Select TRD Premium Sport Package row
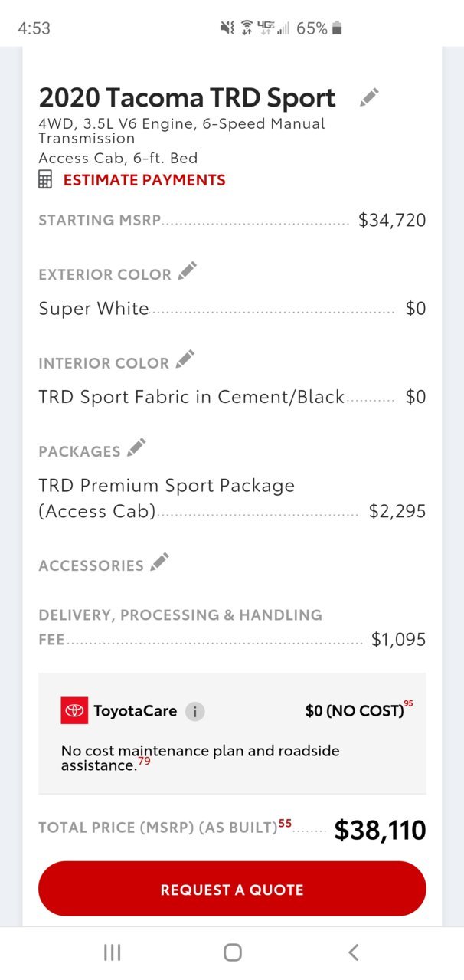Image resolution: width=464 pixels, height=980 pixels. (x=232, y=498)
